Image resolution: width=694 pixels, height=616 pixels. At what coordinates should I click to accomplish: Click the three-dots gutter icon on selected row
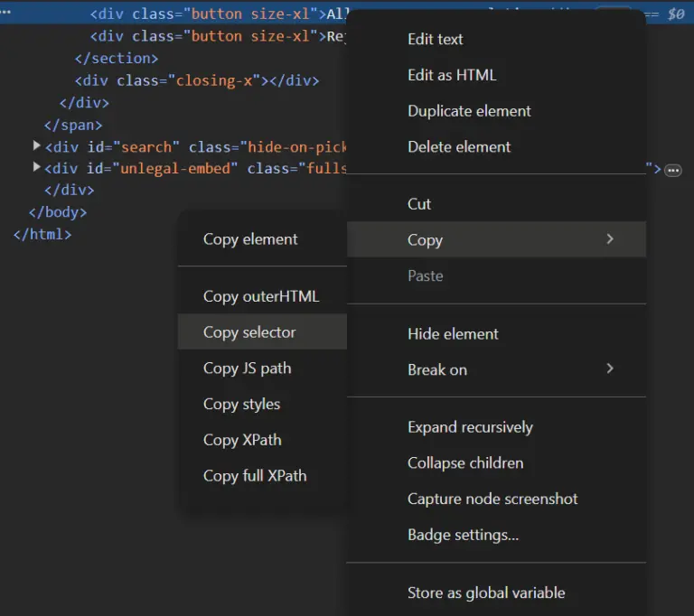5,12
